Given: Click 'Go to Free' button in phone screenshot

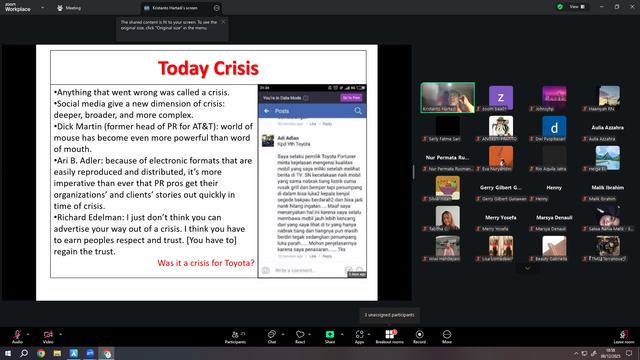Looking at the screenshot, I should 351,98.
